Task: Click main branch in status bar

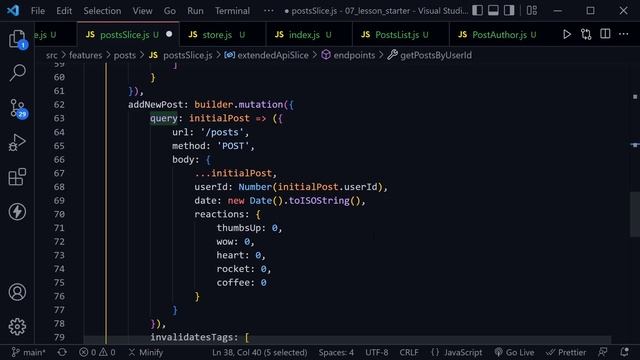Action: point(28,352)
